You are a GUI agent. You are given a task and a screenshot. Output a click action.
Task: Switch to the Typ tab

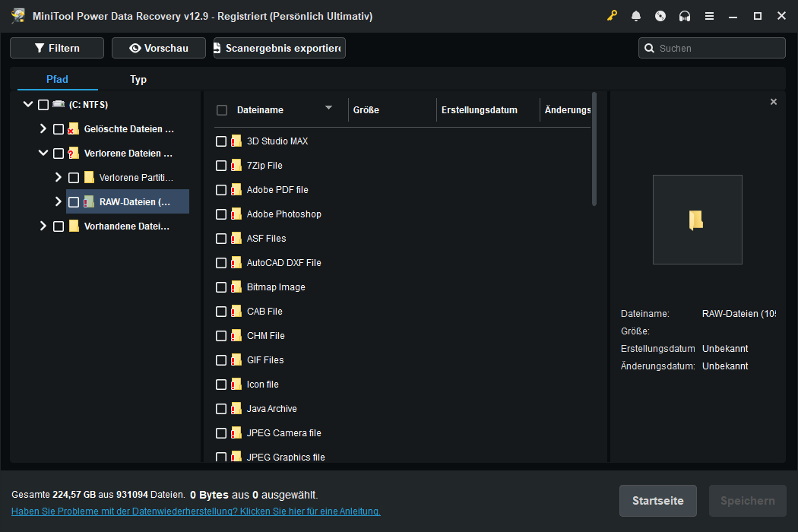[138, 79]
